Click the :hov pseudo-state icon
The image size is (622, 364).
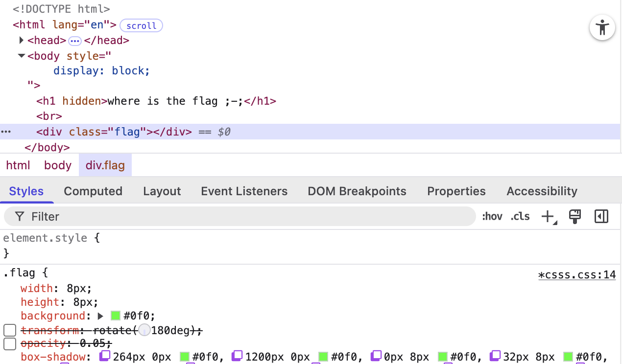[x=492, y=216]
